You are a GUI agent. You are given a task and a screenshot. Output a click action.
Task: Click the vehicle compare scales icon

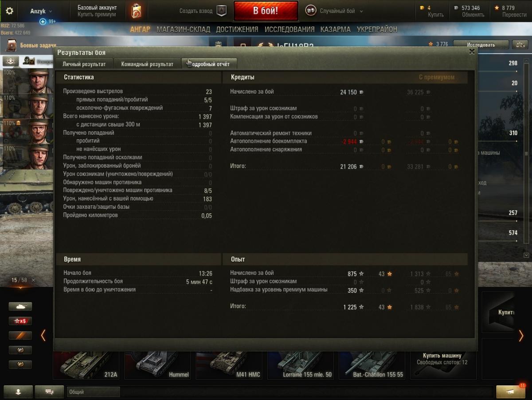tap(520, 45)
